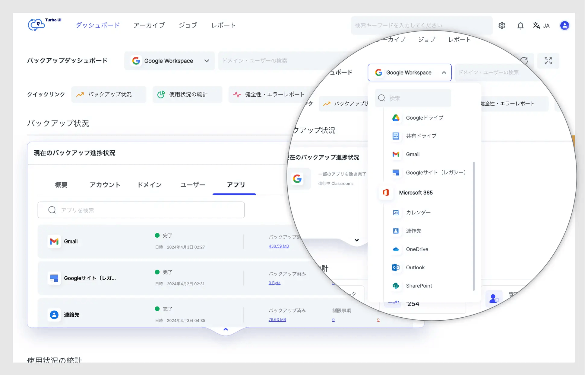Switch to the ユーザー tab
The height and width of the screenshot is (375, 588).
193,185
